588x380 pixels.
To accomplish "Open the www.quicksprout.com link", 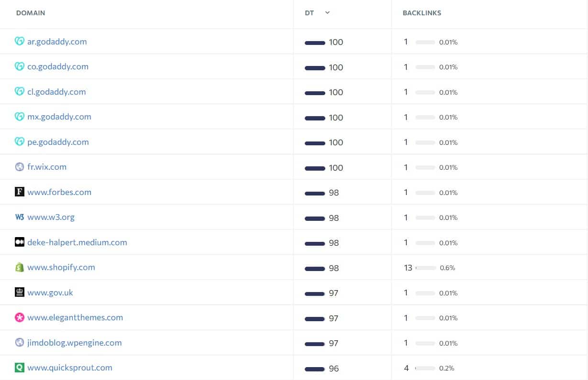I will [x=70, y=368].
